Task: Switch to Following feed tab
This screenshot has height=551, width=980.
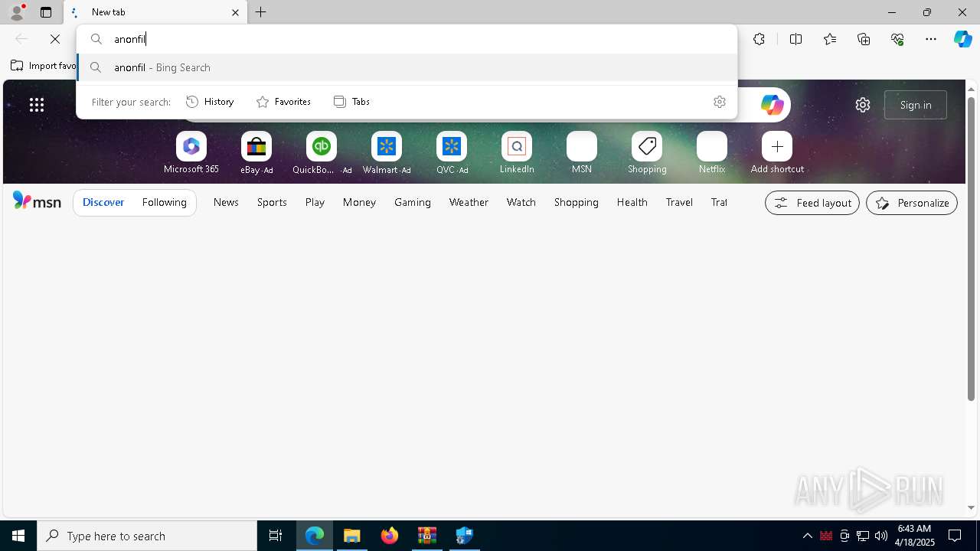Action: click(165, 203)
